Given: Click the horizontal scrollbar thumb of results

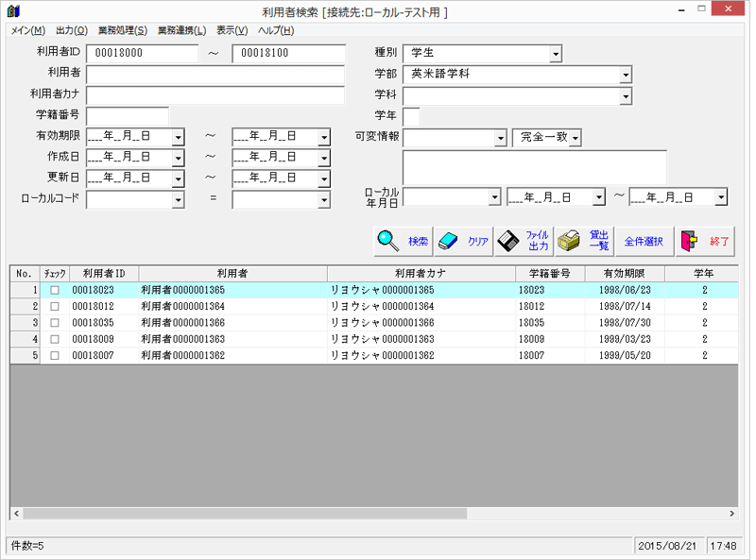Looking at the screenshot, I should click(x=245, y=514).
